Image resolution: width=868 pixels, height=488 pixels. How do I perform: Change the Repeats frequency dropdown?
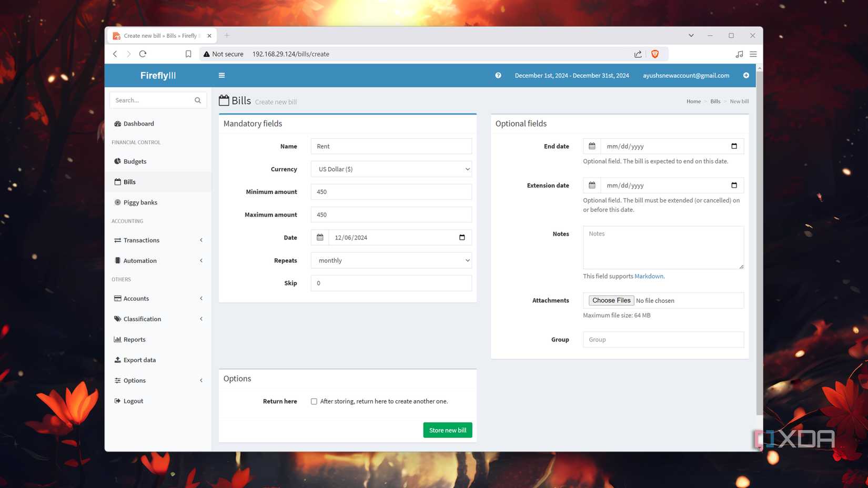point(391,260)
